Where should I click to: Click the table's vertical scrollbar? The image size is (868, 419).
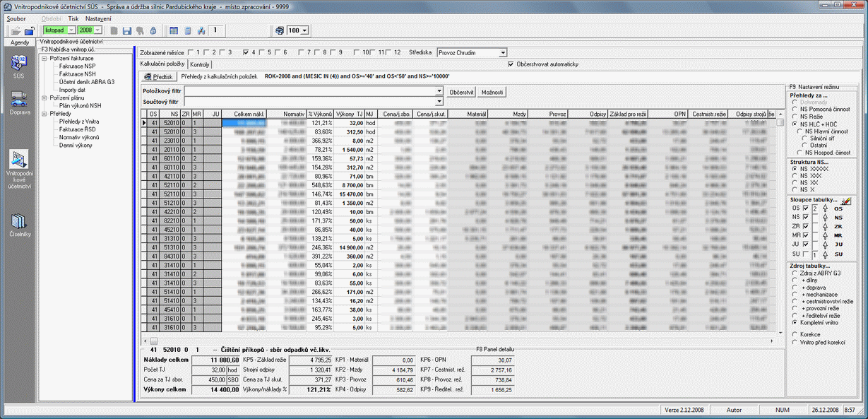pyautogui.click(x=780, y=226)
